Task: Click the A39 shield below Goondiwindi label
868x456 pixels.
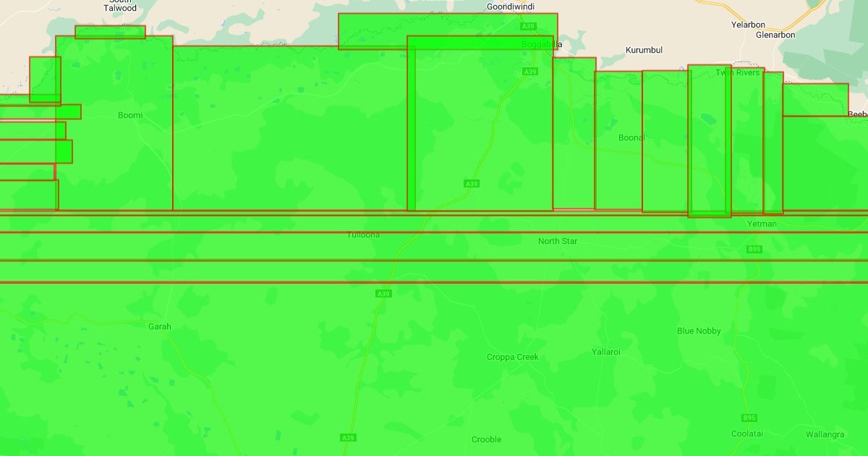Action: pyautogui.click(x=529, y=26)
